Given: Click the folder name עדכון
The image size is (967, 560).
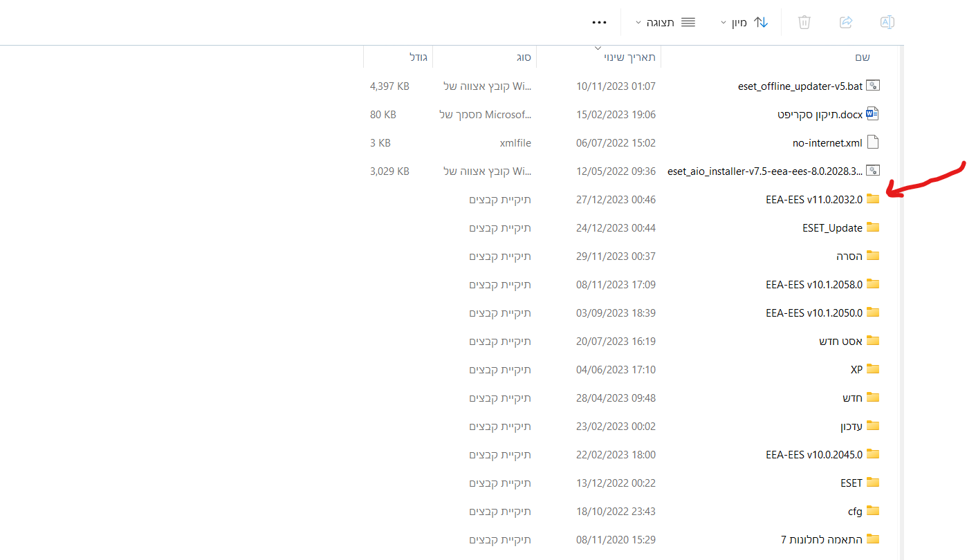Looking at the screenshot, I should pyautogui.click(x=851, y=427).
